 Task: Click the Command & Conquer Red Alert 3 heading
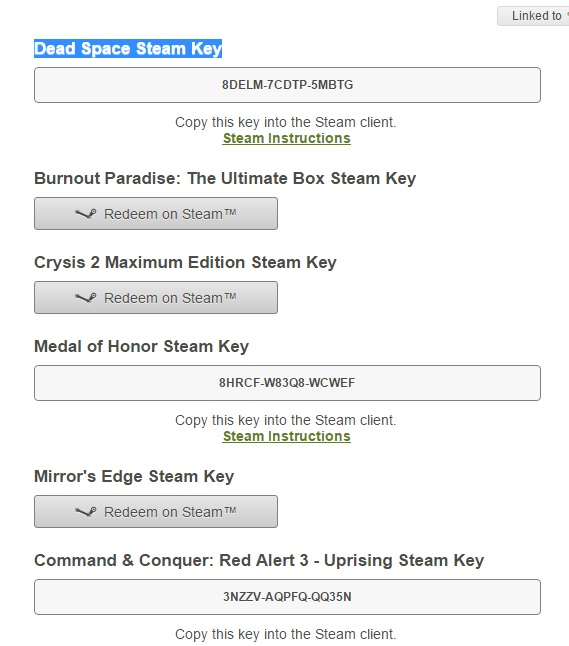tap(259, 560)
